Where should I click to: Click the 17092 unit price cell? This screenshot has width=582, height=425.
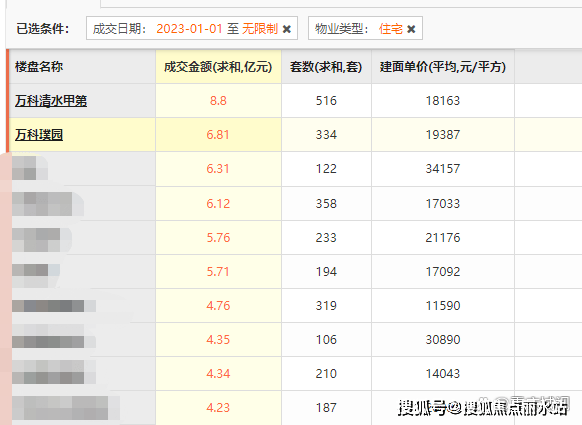443,271
